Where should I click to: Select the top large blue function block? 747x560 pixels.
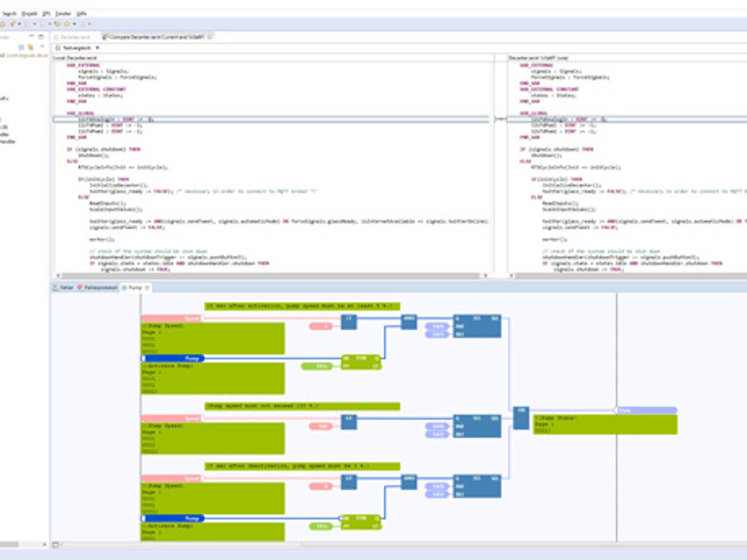tap(477, 326)
